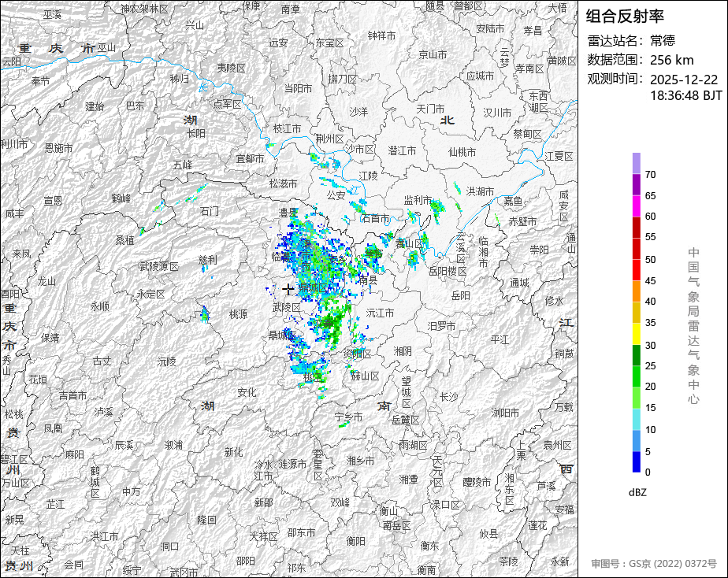
Task: Click the 吉首市 label on the map
Action: [x=72, y=395]
